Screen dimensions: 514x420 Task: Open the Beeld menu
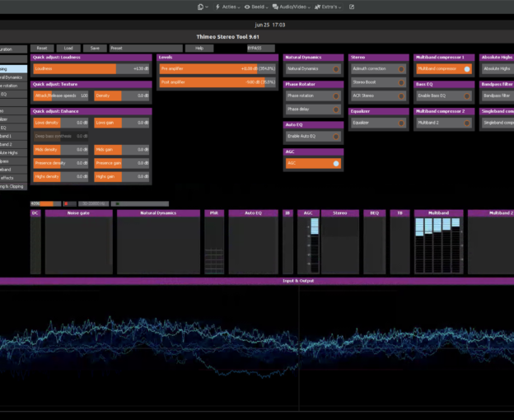point(256,7)
